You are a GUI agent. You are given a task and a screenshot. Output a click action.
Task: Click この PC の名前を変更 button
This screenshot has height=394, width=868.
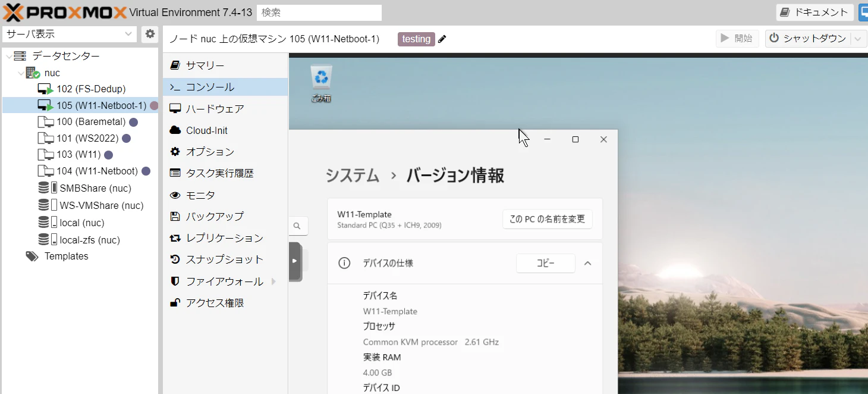[x=547, y=219]
